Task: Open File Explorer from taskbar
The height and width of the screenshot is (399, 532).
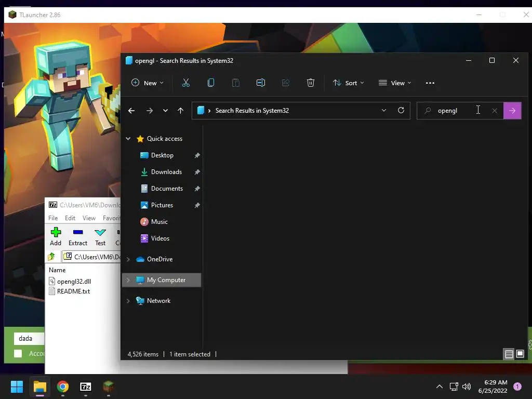Action: click(x=39, y=387)
